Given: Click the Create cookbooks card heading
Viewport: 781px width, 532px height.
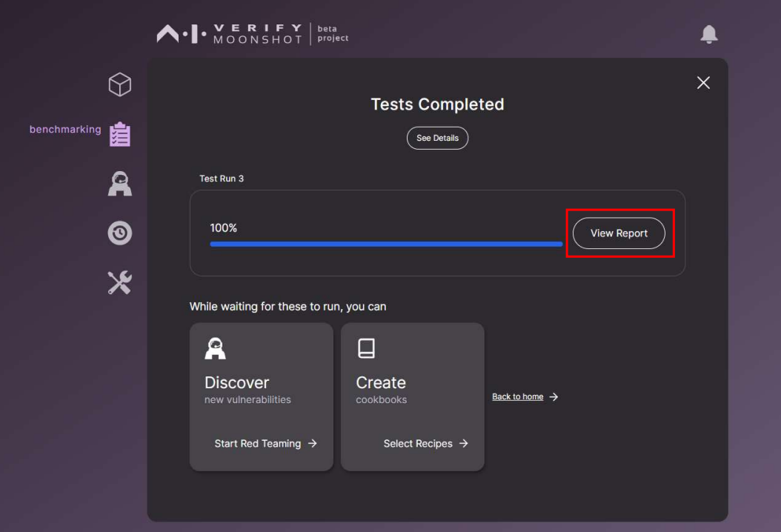Looking at the screenshot, I should coord(381,388).
